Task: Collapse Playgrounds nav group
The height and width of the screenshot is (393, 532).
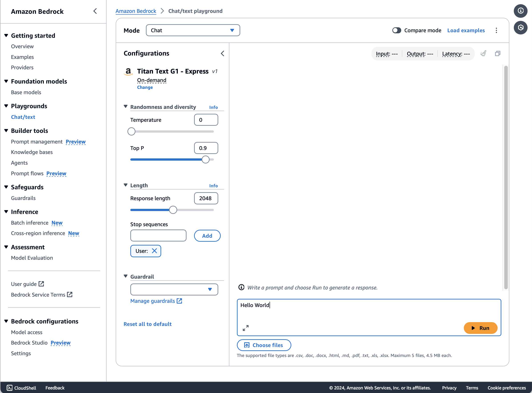Action: tap(6, 106)
